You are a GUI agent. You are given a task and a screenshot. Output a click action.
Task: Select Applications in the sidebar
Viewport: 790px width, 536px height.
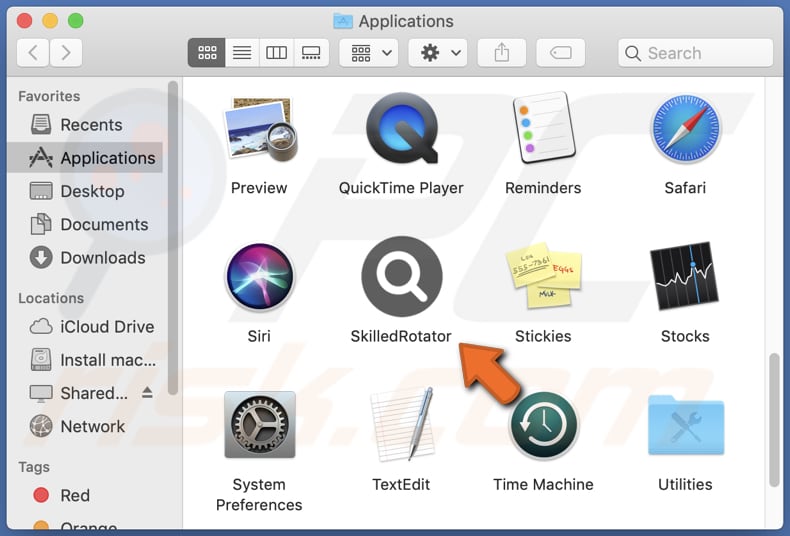click(86, 158)
